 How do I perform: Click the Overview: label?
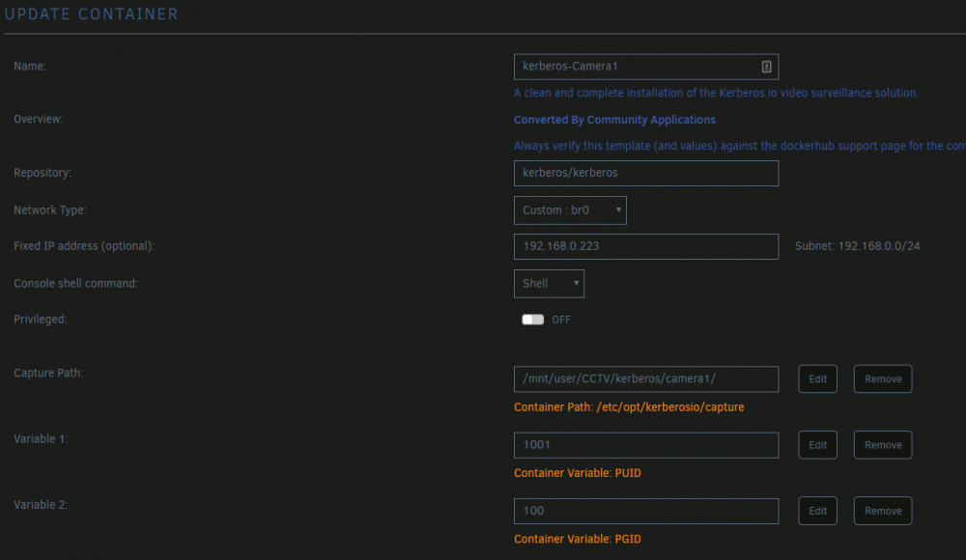[39, 119]
